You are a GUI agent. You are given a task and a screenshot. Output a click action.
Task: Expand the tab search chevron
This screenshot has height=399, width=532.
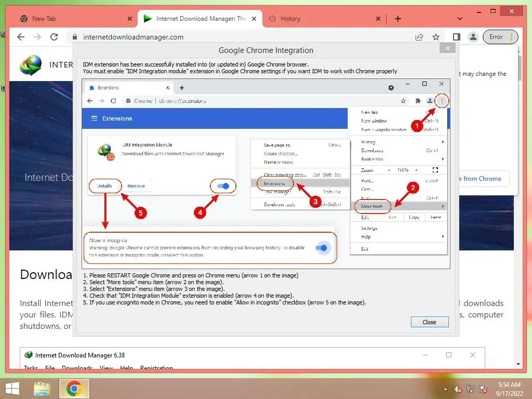click(x=460, y=19)
